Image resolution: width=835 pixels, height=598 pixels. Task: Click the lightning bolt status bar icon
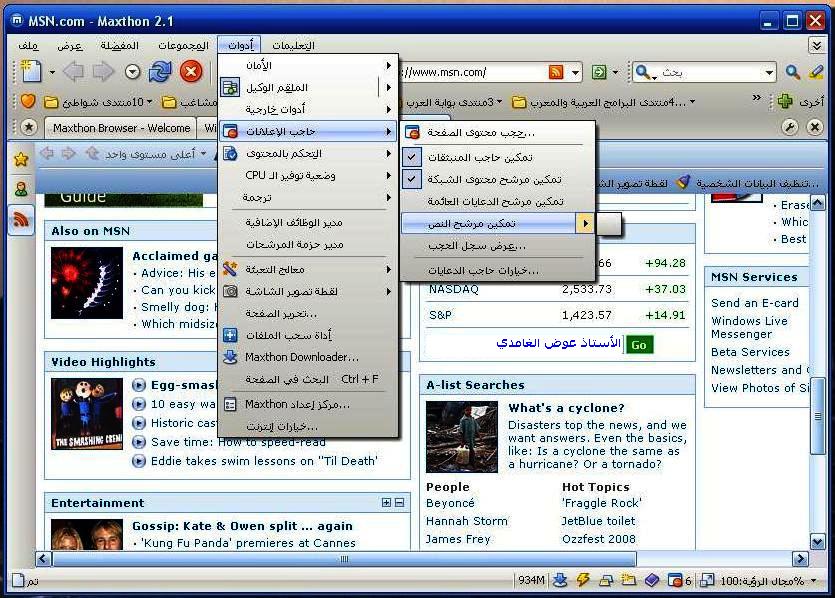[x=583, y=580]
